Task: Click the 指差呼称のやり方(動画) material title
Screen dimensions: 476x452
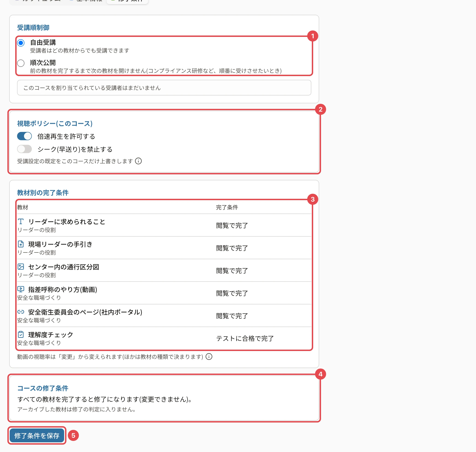Action: (63, 290)
